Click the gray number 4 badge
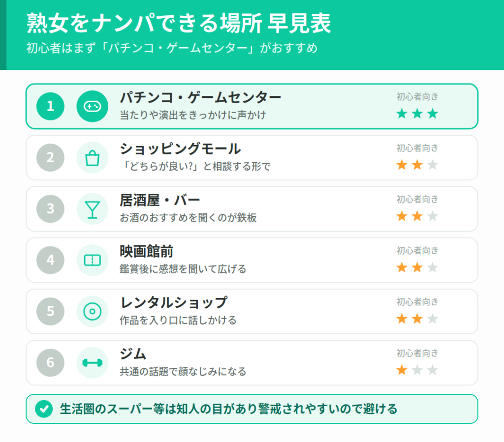 [51, 260]
